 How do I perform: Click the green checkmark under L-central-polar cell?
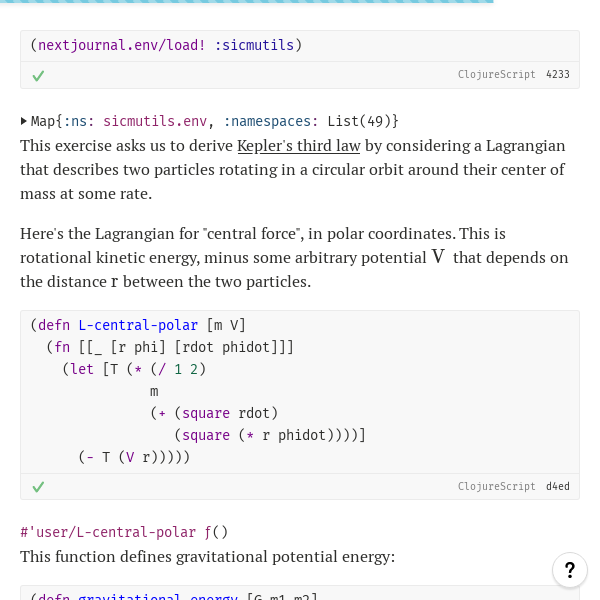[x=38, y=487]
